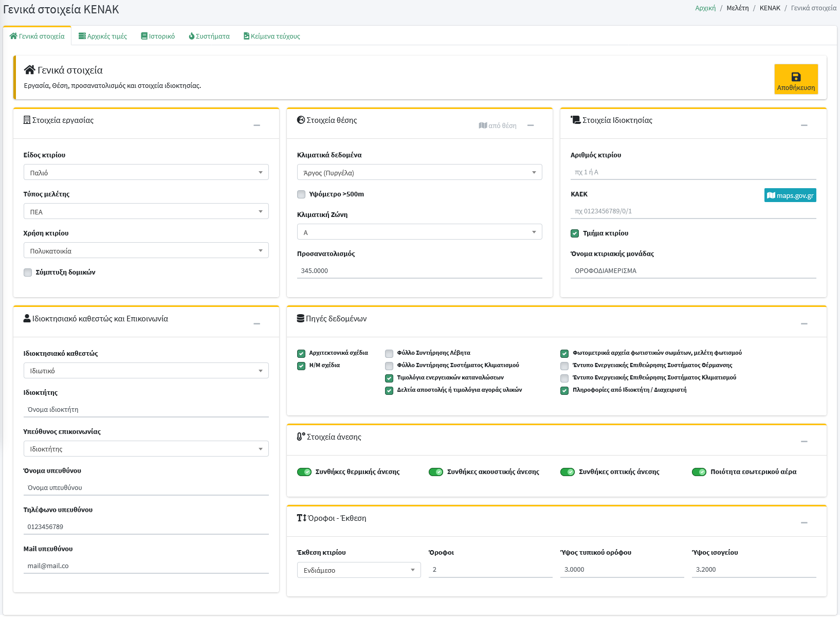Collapse the Όροφοι - Έκθεση panel
This screenshot has width=840, height=618.
[804, 523]
